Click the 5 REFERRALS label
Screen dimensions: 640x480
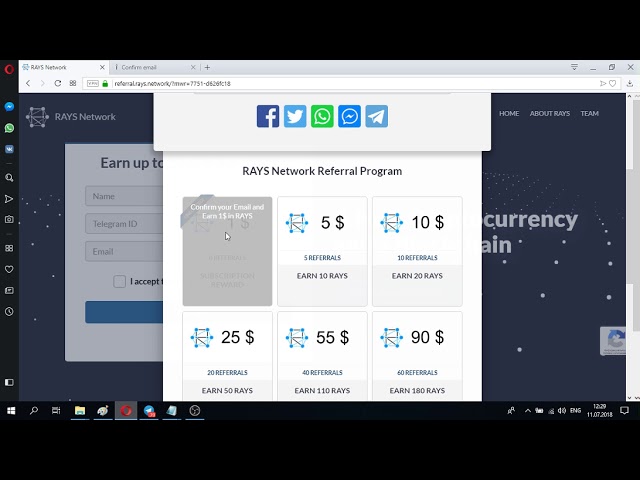click(322, 258)
